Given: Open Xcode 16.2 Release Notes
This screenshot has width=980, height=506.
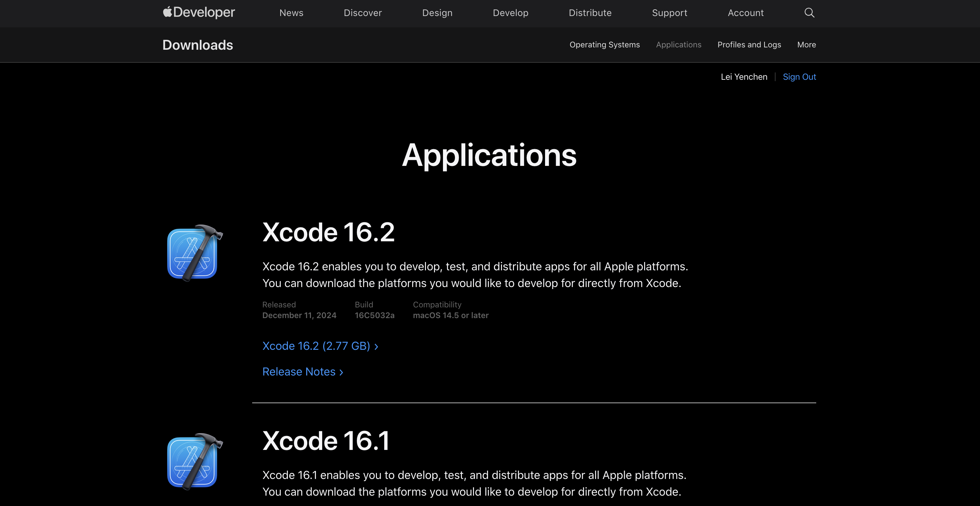Looking at the screenshot, I should [303, 371].
